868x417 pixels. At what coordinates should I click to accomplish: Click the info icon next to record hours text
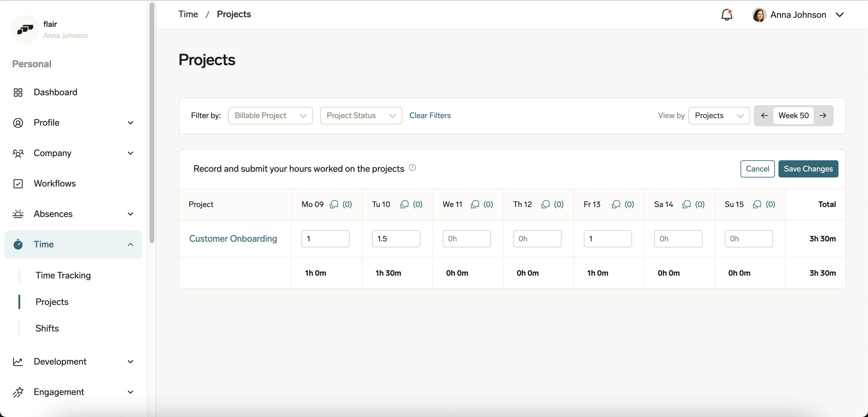(x=412, y=168)
